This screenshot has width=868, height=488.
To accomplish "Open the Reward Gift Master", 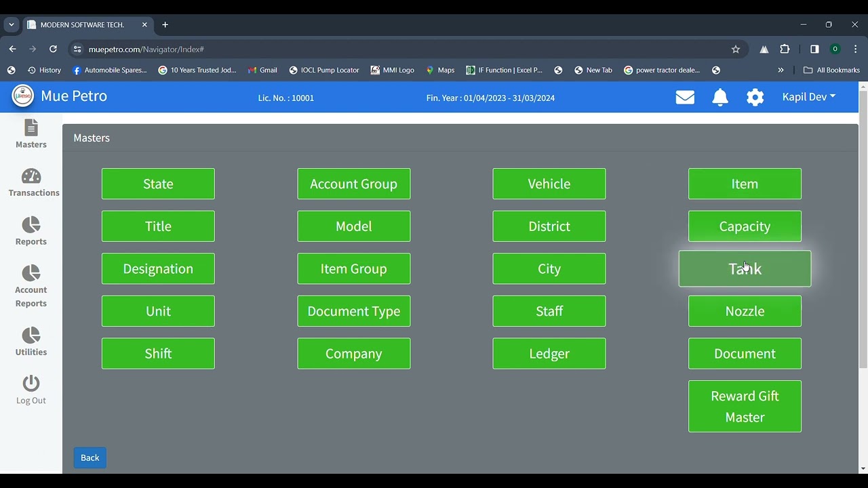I will [x=745, y=407].
